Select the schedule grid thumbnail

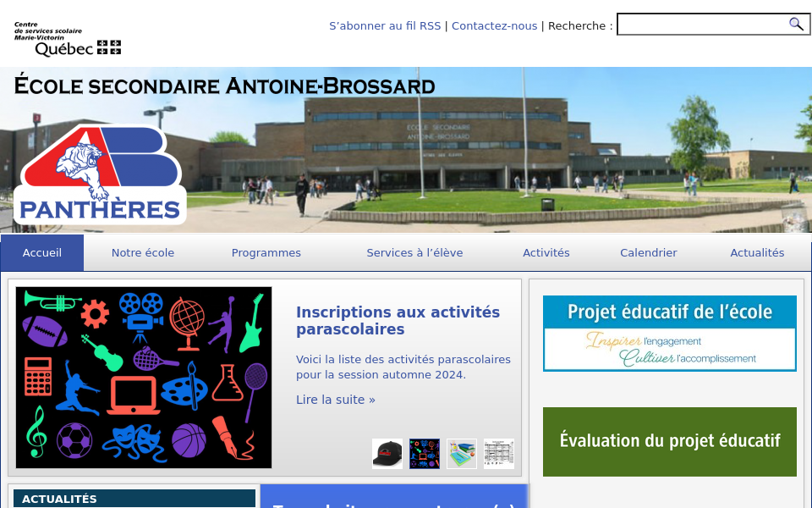[498, 454]
